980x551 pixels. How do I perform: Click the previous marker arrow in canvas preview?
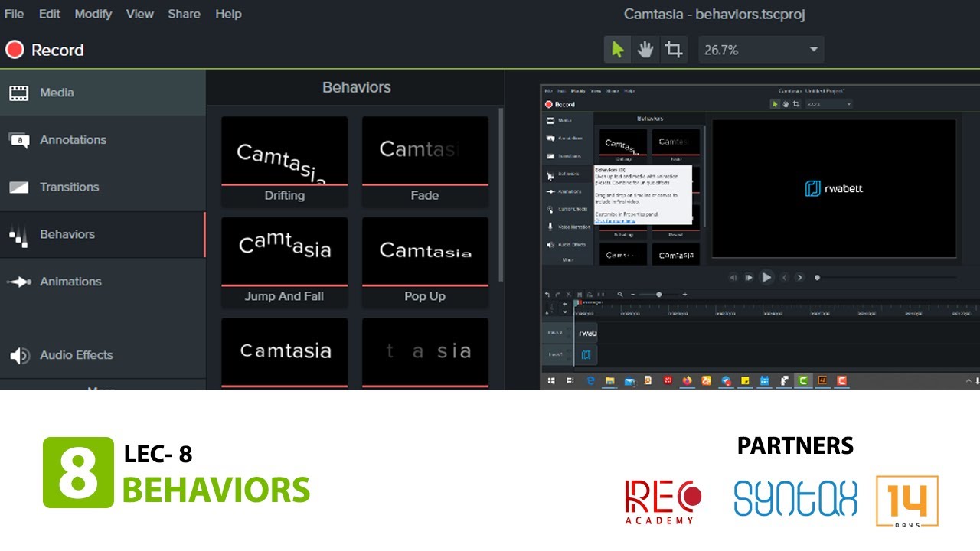(x=785, y=278)
